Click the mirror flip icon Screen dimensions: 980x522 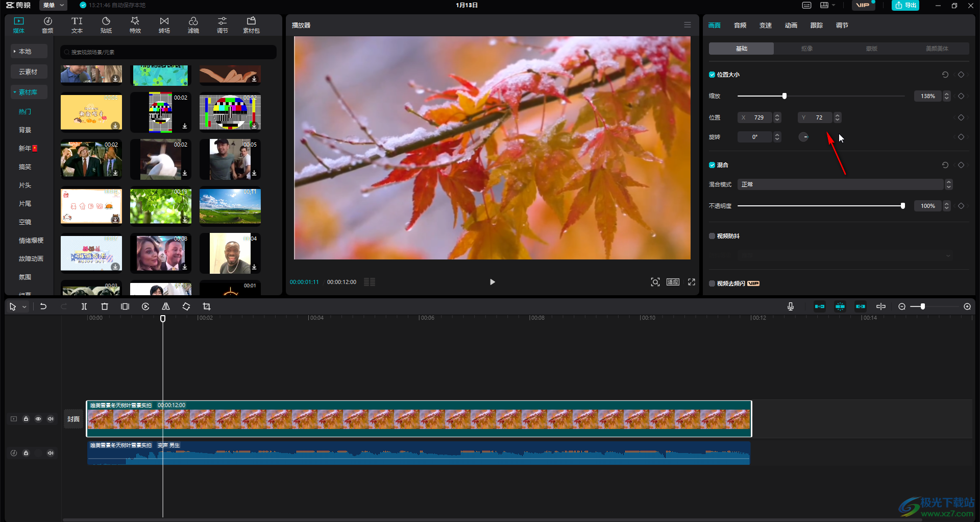166,306
